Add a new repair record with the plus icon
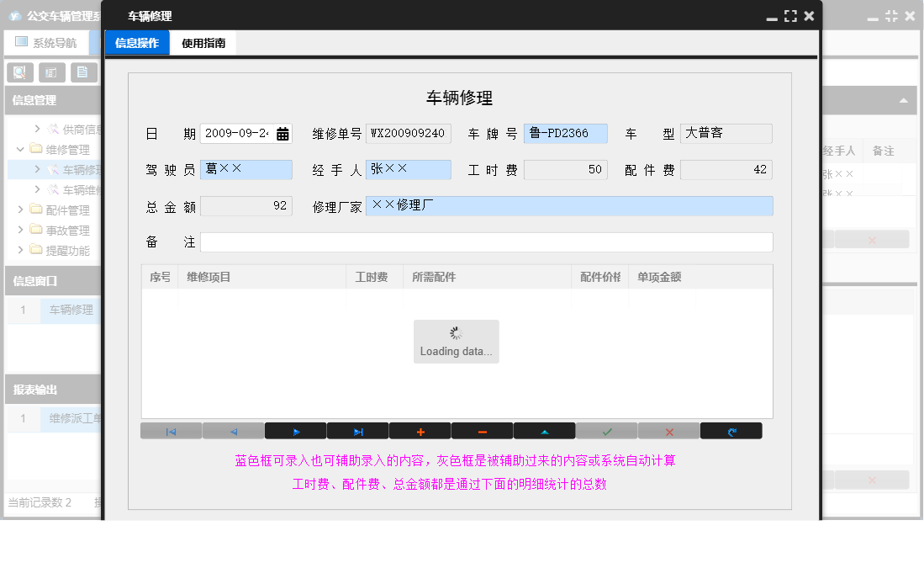Image resolution: width=924 pixels, height=568 pixels. pos(420,430)
